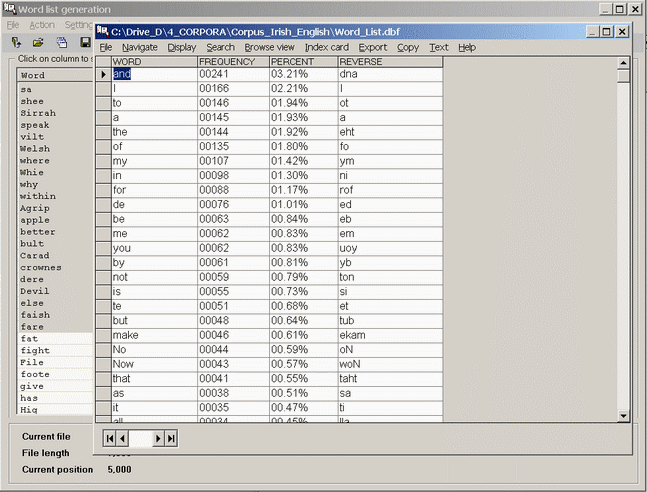Click the open folder toolbar icon
Image resolution: width=647 pixels, height=492 pixels.
tap(38, 43)
